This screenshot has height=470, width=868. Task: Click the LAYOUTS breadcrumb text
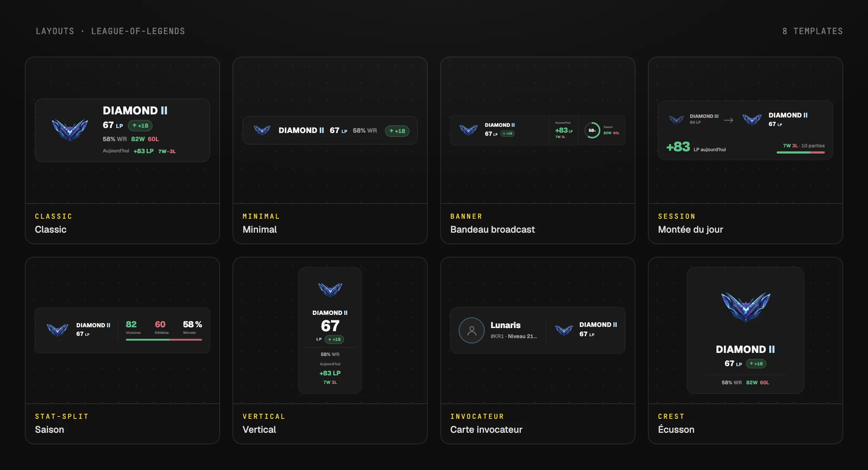pyautogui.click(x=55, y=31)
